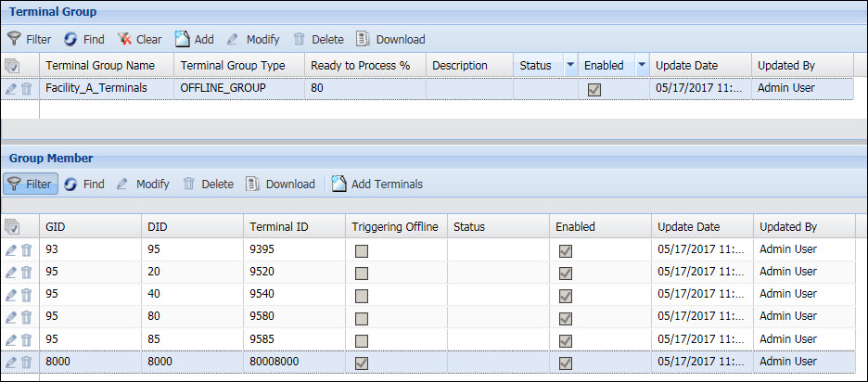Click Download in the Group Member toolbar

click(280, 185)
